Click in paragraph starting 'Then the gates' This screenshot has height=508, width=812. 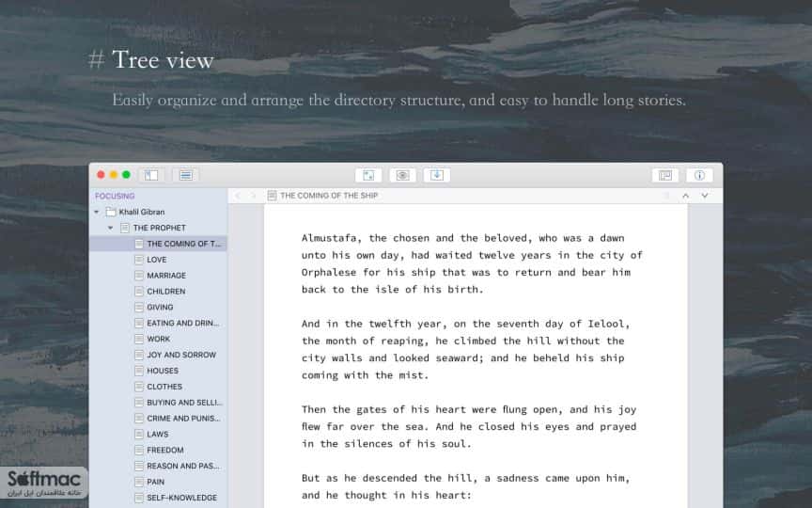tap(469, 426)
